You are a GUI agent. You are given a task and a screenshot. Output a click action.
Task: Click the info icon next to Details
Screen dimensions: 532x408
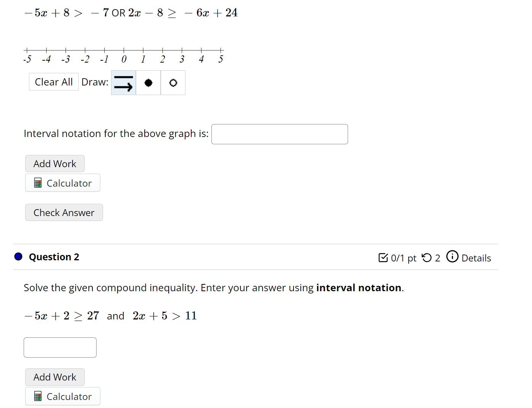452,256
